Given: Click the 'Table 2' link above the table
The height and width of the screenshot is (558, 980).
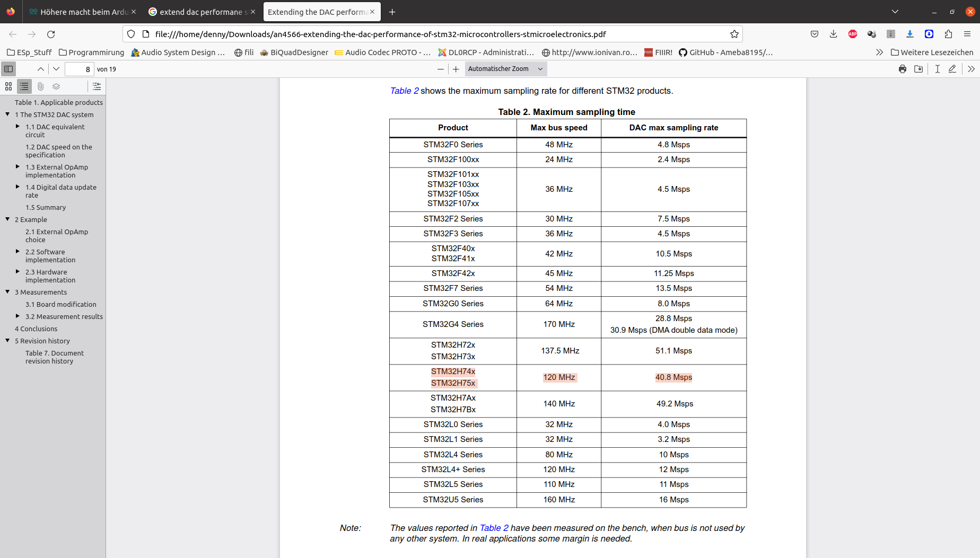Looking at the screenshot, I should pyautogui.click(x=404, y=91).
